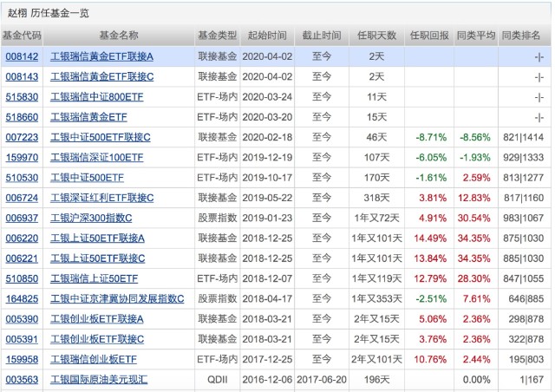Click the 2019-12-19 start date cell
Viewport: 555px width, 392px height.
click(x=267, y=158)
